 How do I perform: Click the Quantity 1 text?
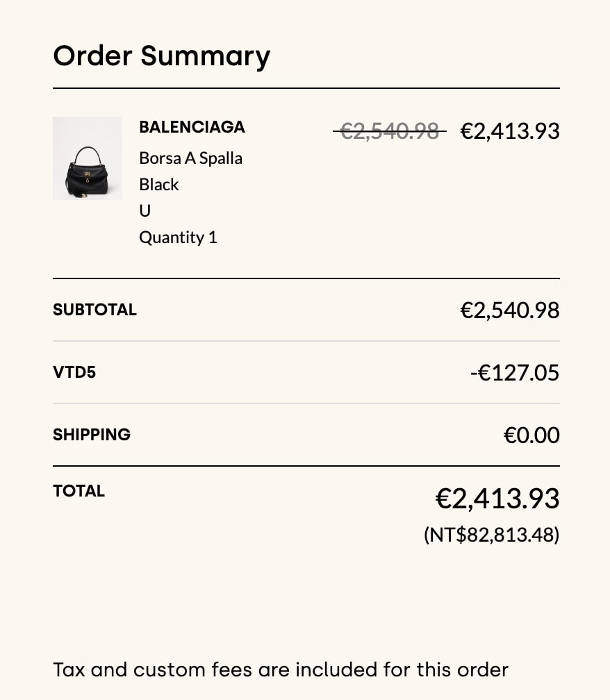(178, 237)
